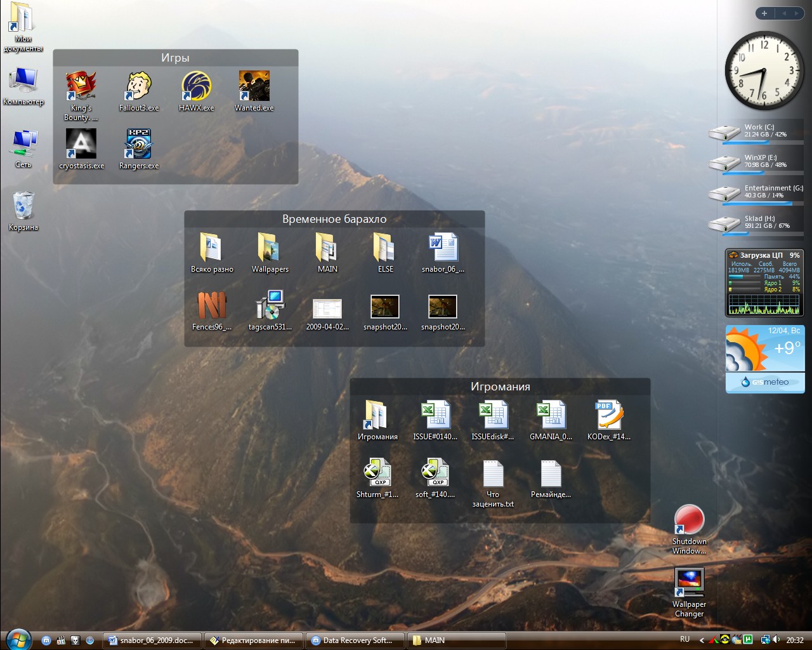
Task: Select the Всяко разно folder
Action: coord(212,252)
